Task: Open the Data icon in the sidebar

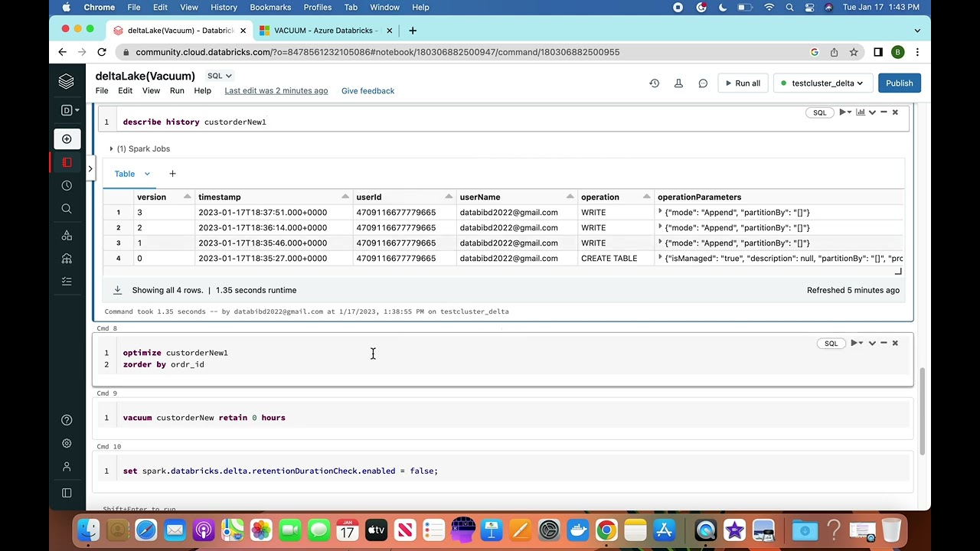Action: click(67, 236)
